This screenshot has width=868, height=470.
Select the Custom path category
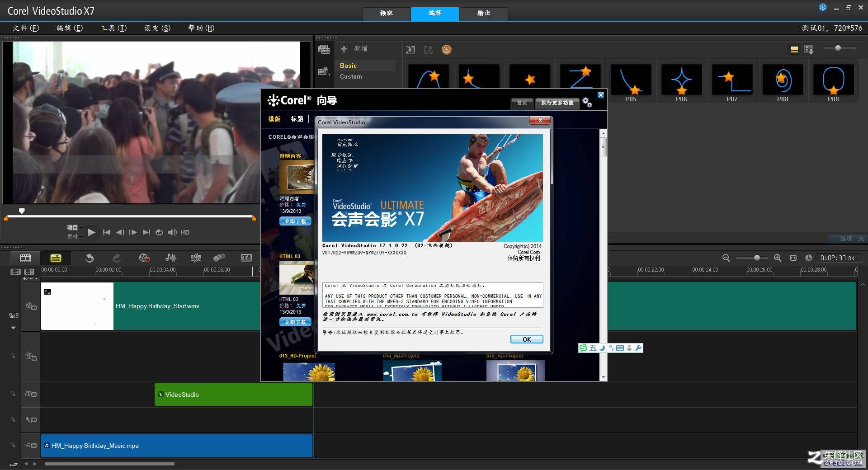point(351,77)
